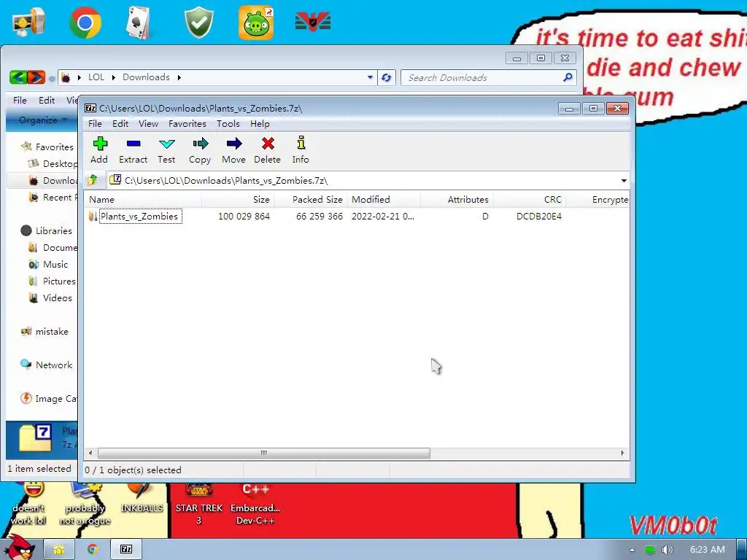
Task: Sort by Size column header
Action: tap(238, 200)
